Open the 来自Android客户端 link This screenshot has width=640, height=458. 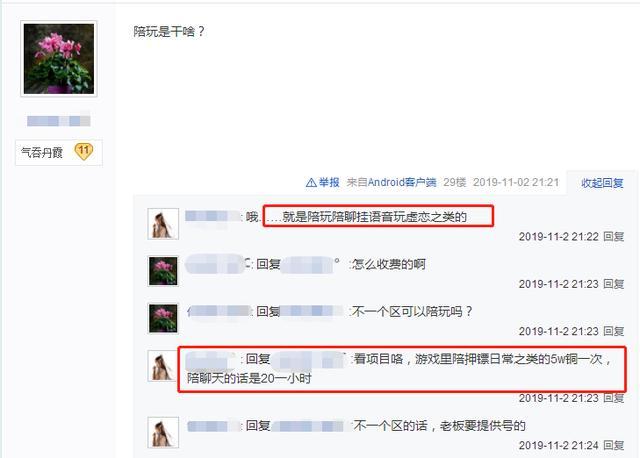click(391, 182)
